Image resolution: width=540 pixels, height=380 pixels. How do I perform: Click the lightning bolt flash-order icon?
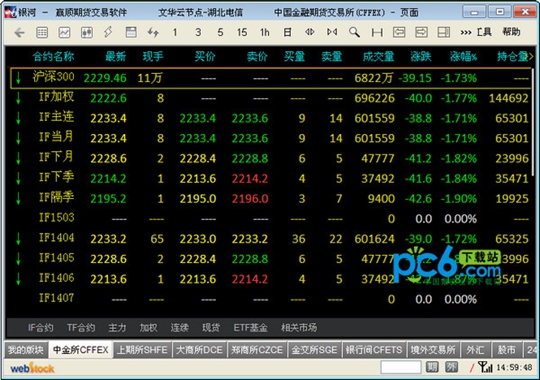108,32
